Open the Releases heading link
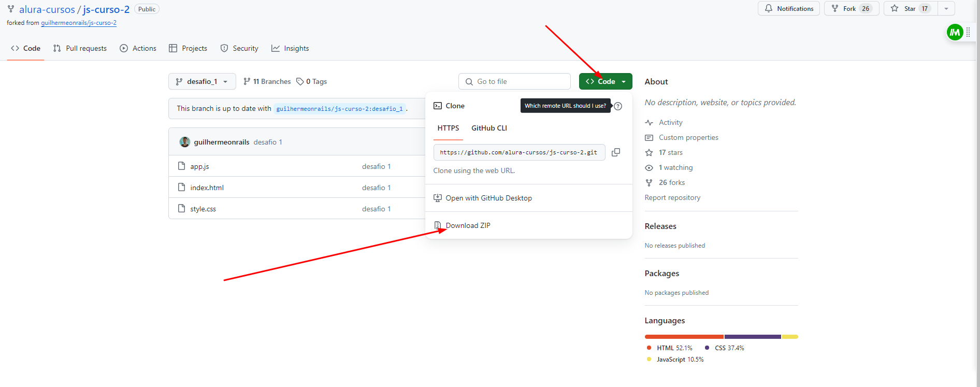 coord(660,226)
